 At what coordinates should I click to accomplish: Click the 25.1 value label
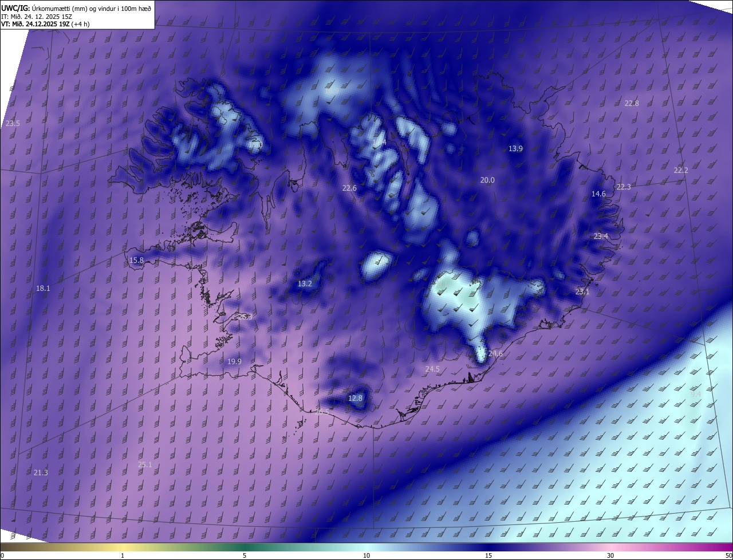(x=145, y=465)
